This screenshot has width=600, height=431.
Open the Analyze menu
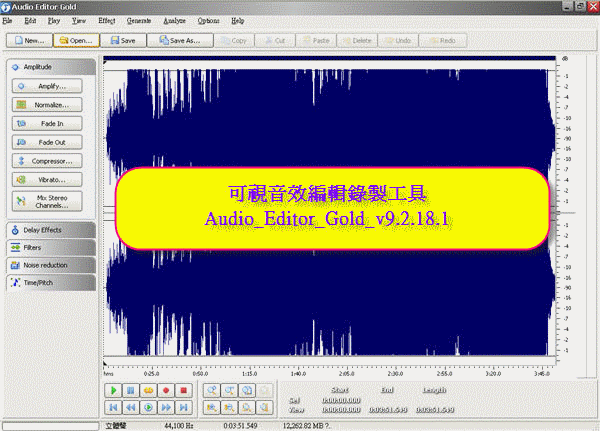(173, 20)
